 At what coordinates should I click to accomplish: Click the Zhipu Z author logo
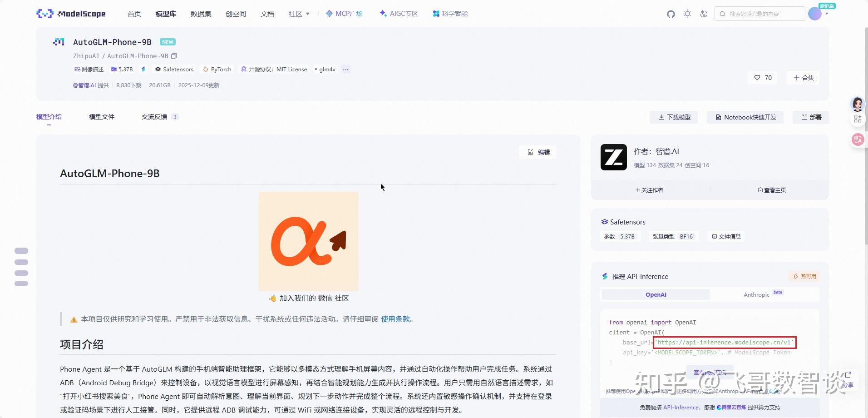click(614, 157)
